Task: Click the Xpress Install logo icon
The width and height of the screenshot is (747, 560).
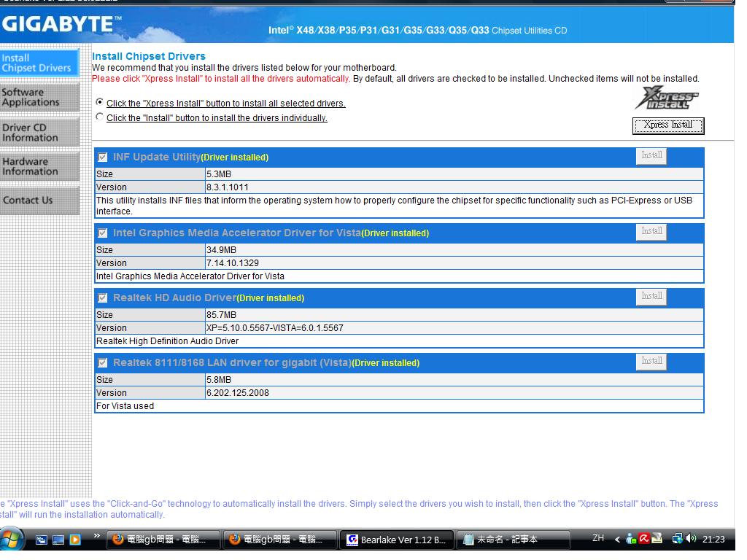Action: pyautogui.click(x=667, y=98)
